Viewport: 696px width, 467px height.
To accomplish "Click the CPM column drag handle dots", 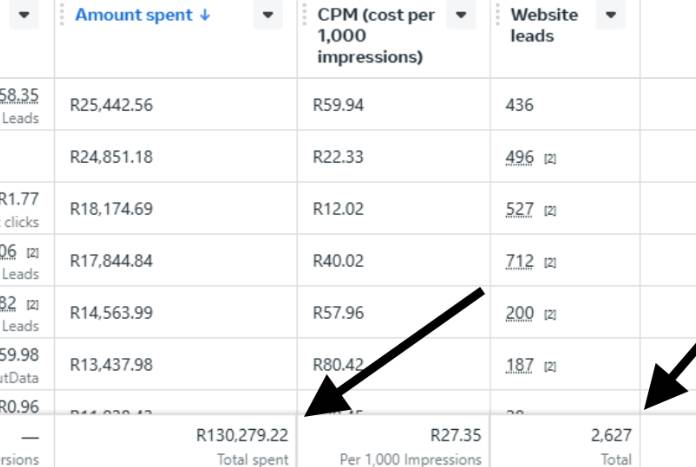I will click(304, 15).
